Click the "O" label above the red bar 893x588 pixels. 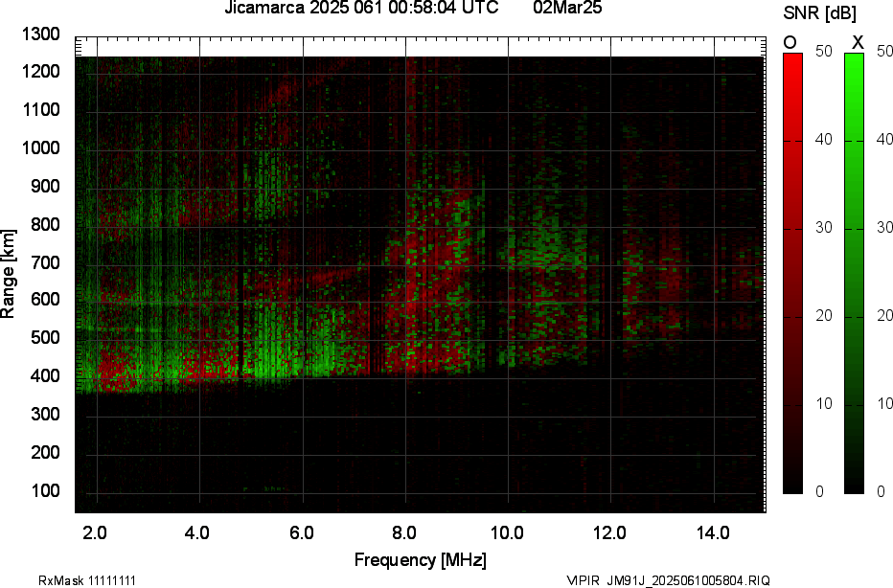tap(790, 42)
